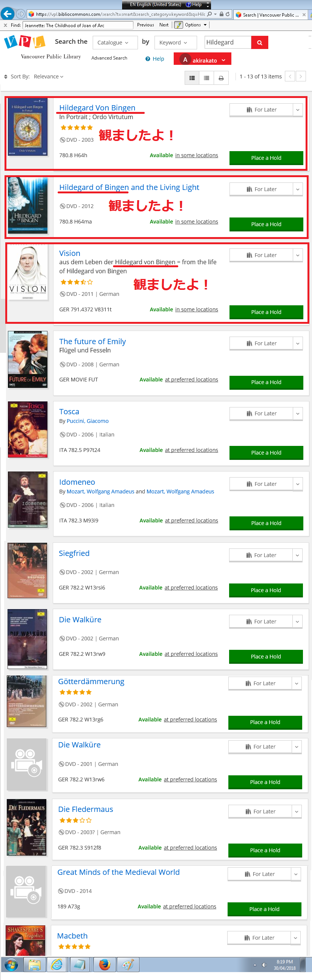
Task: Place a Hold on Idomeneo
Action: click(x=266, y=523)
